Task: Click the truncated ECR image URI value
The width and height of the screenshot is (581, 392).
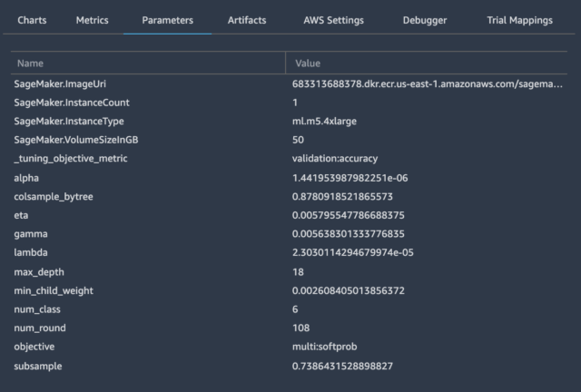Action: (x=428, y=84)
